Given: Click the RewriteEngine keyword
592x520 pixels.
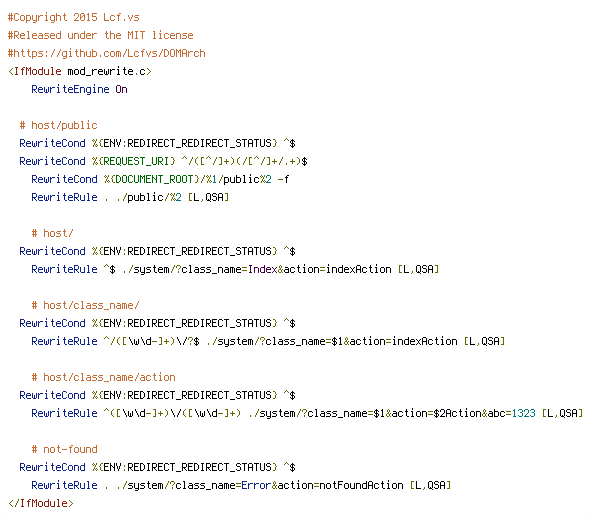Looking at the screenshot, I should 70,89.
